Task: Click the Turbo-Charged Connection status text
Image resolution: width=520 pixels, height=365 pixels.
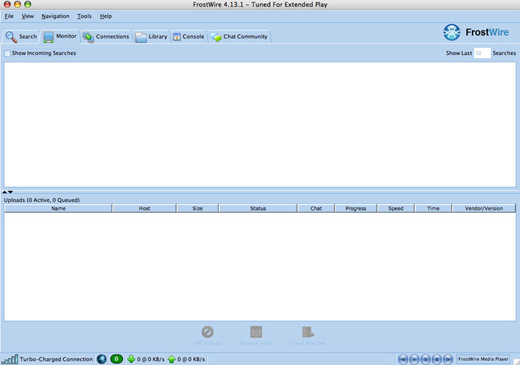Action: point(56,359)
